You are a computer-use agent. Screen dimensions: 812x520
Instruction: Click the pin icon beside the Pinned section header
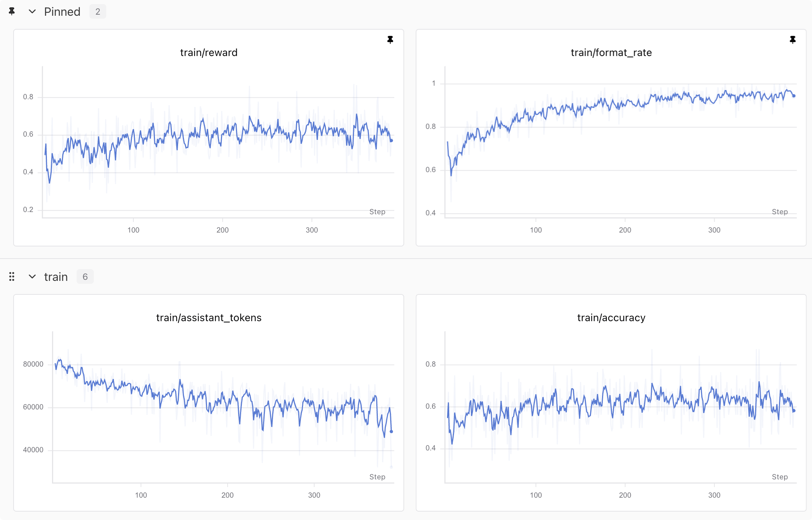pyautogui.click(x=12, y=11)
